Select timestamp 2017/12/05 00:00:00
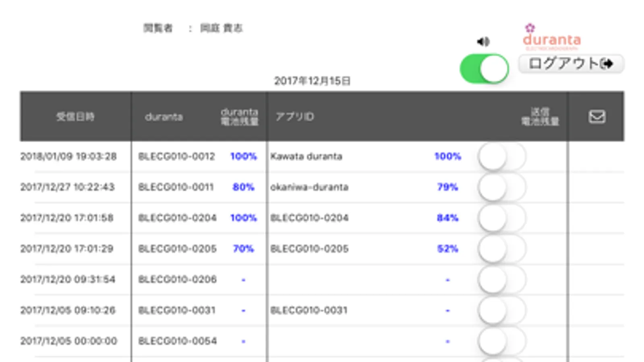 (x=68, y=341)
